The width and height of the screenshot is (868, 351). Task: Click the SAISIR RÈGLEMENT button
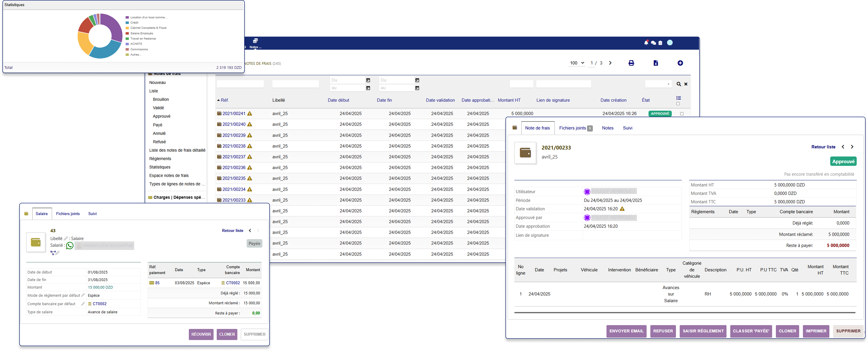[703, 331]
